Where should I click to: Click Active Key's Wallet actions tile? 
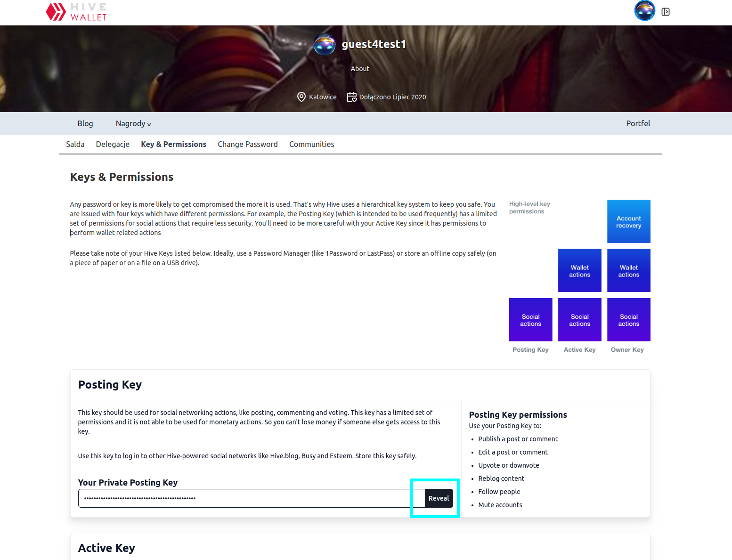coord(579,270)
